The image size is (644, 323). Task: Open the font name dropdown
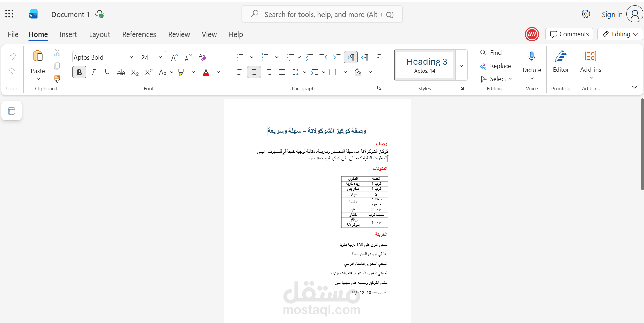(x=131, y=57)
